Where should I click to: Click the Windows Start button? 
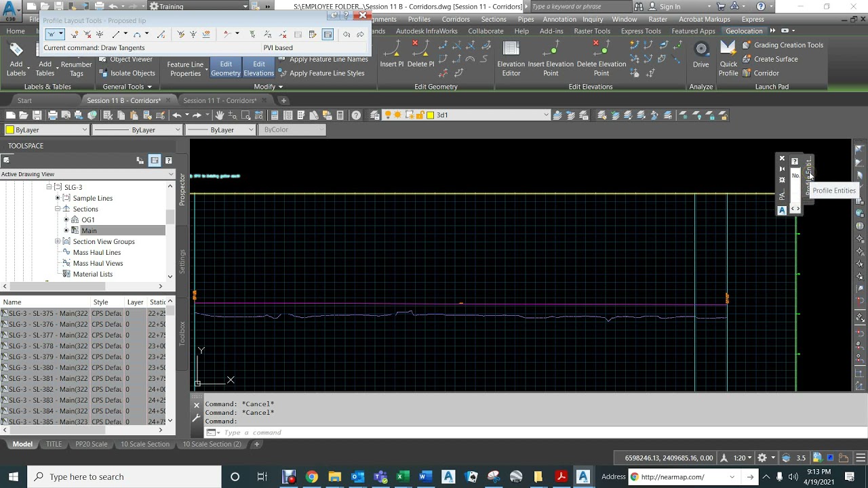[13, 476]
